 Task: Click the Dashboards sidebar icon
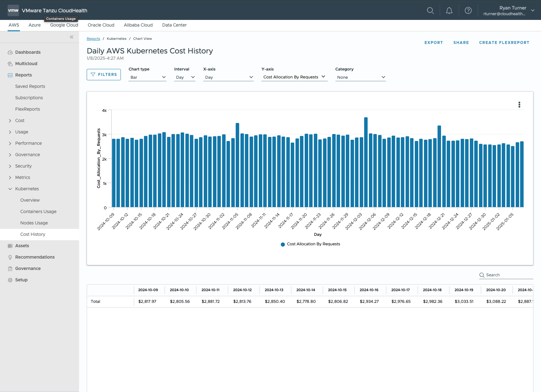[x=10, y=52]
